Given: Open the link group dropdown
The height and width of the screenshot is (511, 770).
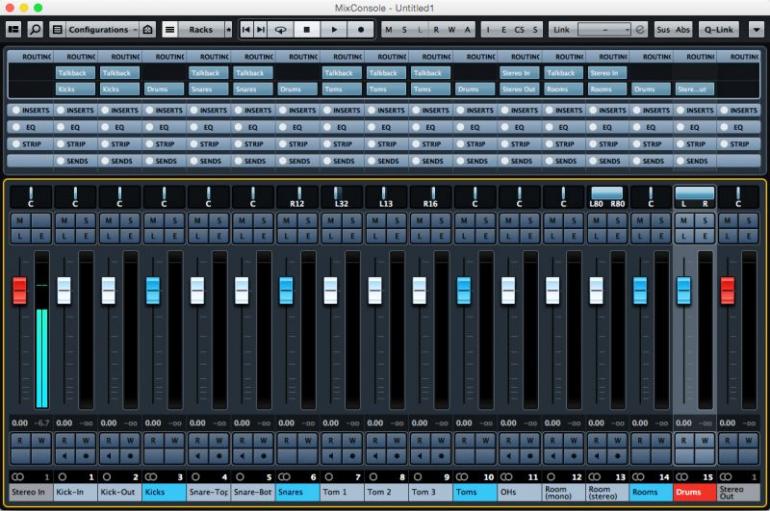Looking at the screenshot, I should tap(604, 29).
